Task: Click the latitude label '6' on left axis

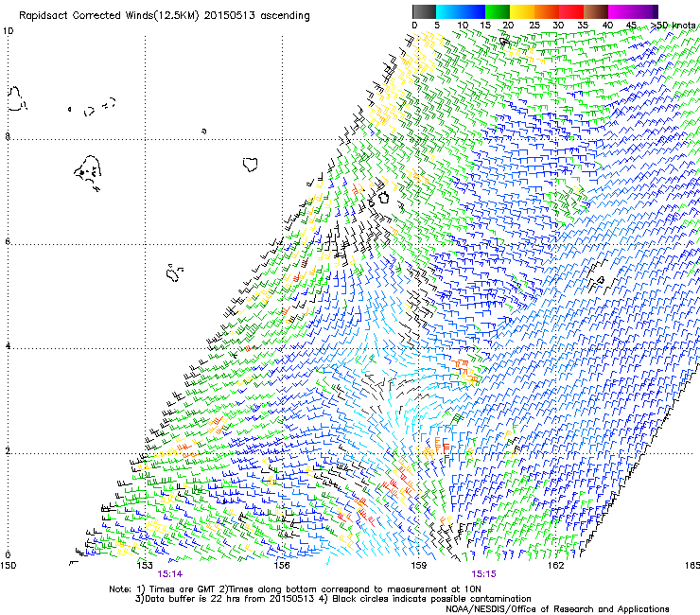Action: pyautogui.click(x=8, y=241)
